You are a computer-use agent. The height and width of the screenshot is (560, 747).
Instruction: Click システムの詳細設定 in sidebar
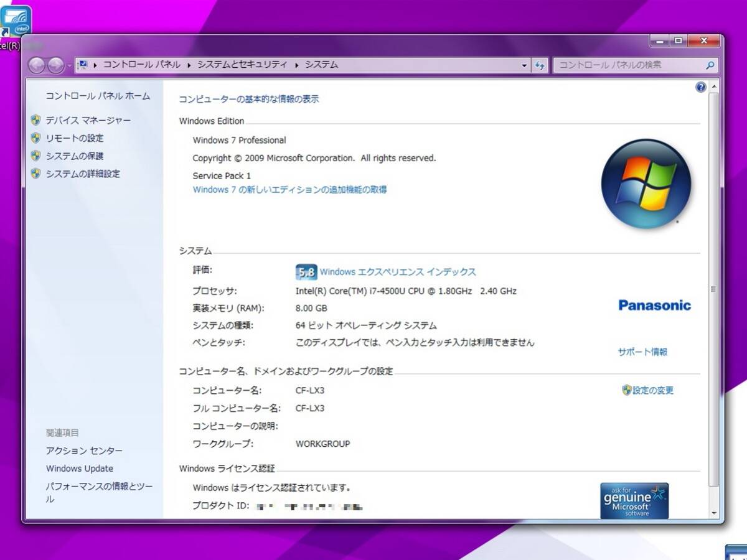click(82, 174)
